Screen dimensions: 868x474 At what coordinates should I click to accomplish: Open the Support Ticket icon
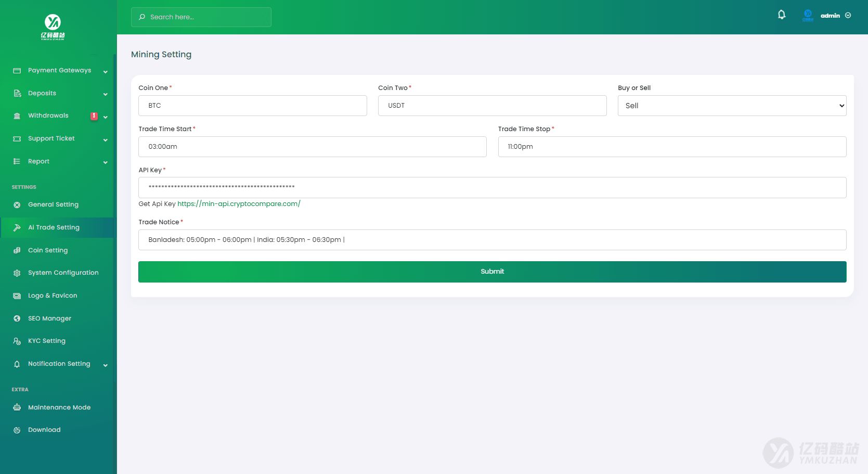coord(17,138)
